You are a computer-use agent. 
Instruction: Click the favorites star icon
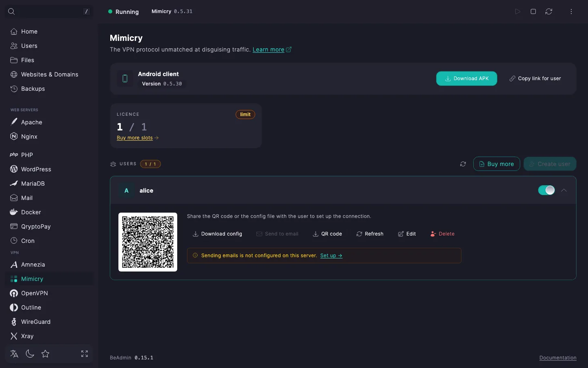coord(45,354)
